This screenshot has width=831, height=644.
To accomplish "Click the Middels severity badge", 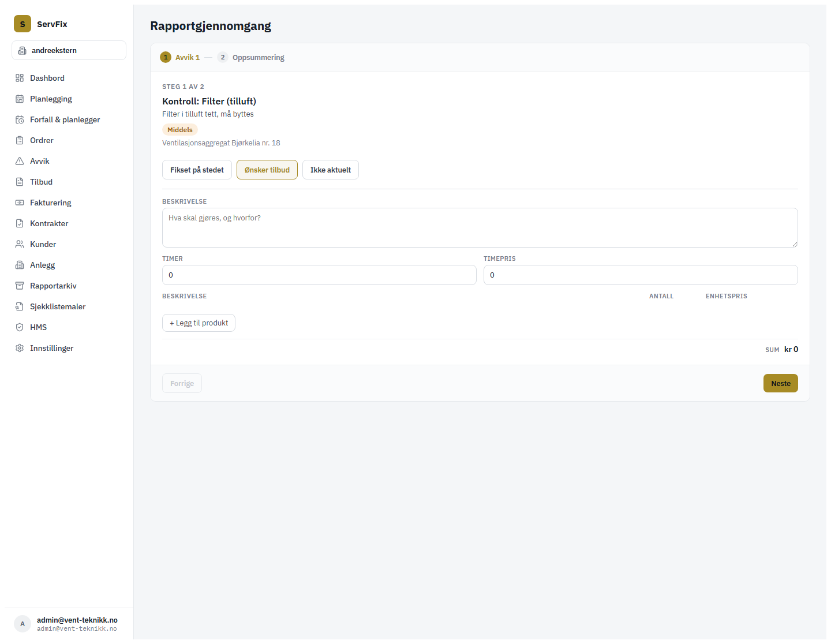I will coord(180,130).
